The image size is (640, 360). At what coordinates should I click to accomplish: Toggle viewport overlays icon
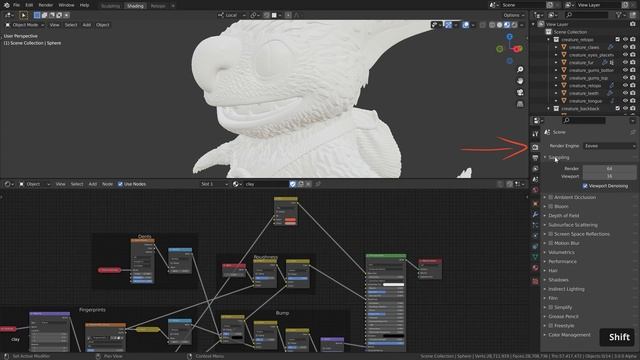point(466,25)
